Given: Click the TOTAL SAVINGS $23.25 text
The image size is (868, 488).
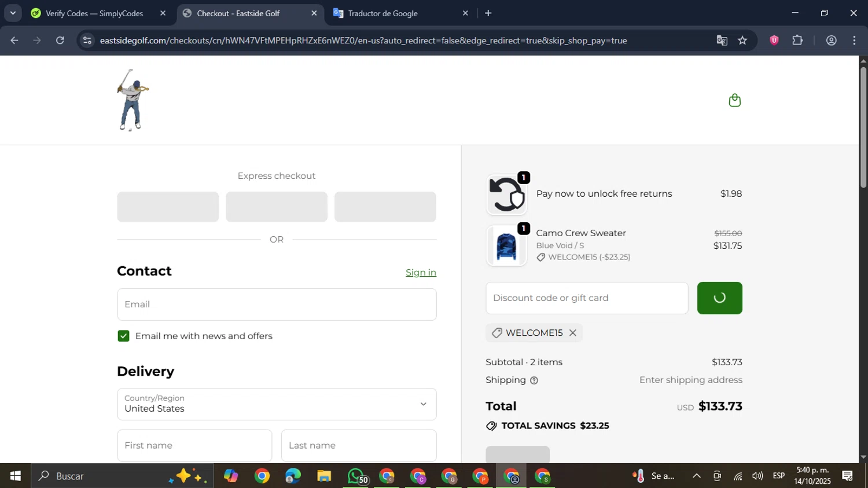Looking at the screenshot, I should coord(555,426).
